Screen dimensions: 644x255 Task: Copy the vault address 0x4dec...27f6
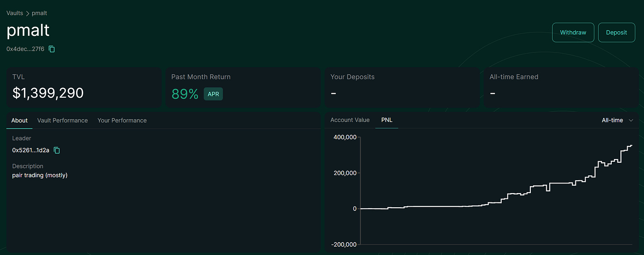pyautogui.click(x=52, y=49)
